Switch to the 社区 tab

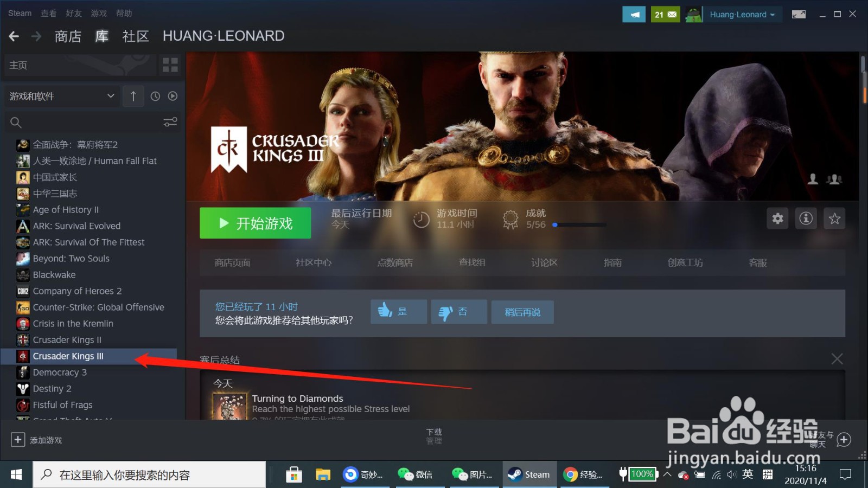click(135, 36)
